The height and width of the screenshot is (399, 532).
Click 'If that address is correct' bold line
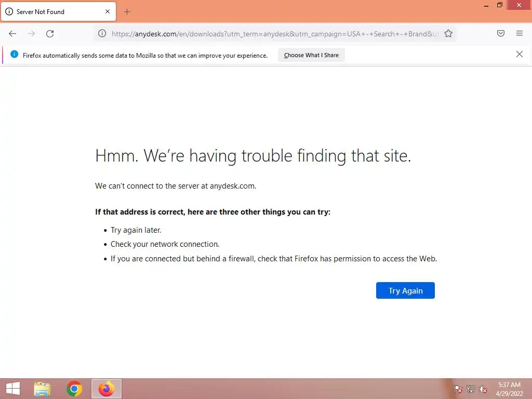pos(212,212)
